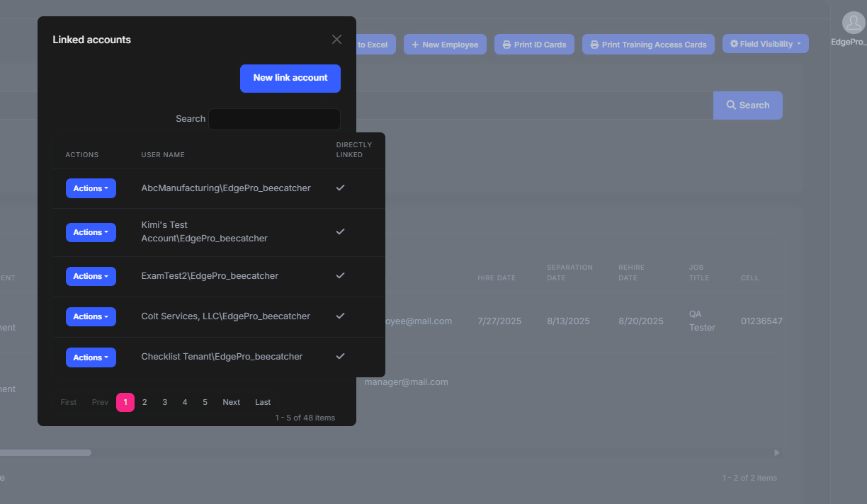Click hire date 7/27/2025 cell
Viewport: 867px width, 504px height.
click(499, 321)
